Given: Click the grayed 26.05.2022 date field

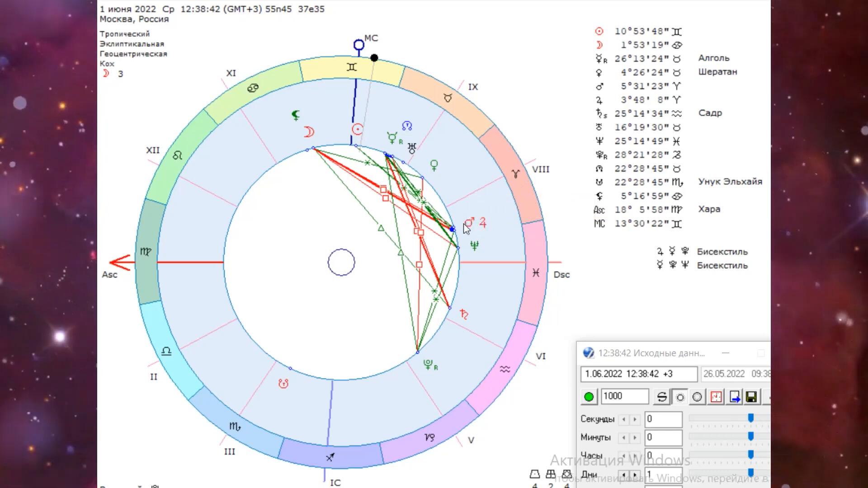Looking at the screenshot, I should point(735,374).
